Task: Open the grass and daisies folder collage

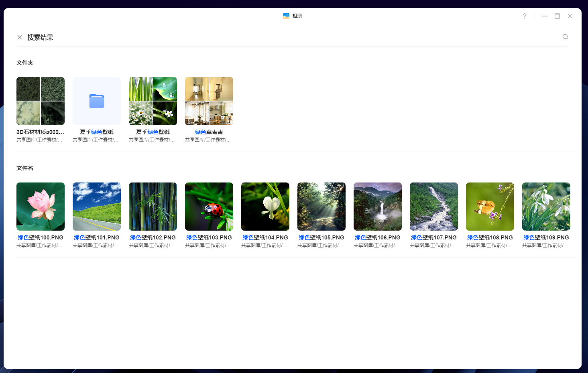Action: [x=153, y=101]
